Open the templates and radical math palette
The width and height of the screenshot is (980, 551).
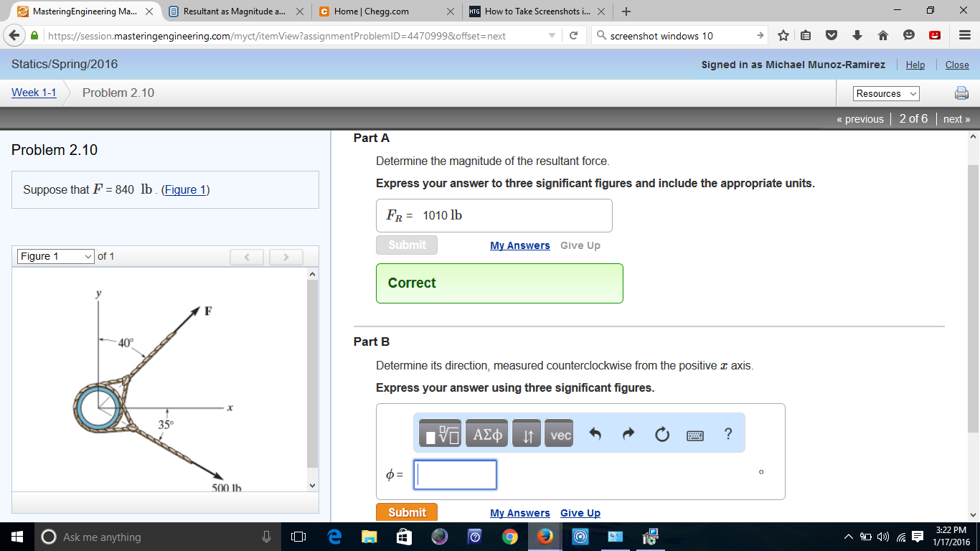(440, 433)
